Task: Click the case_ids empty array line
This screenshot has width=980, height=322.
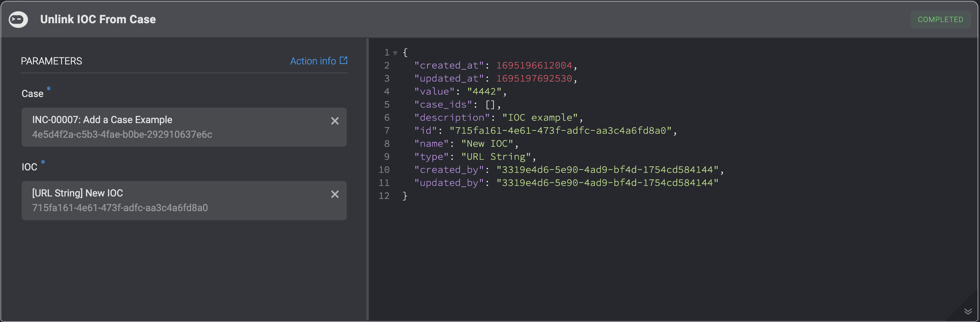Action: click(457, 104)
